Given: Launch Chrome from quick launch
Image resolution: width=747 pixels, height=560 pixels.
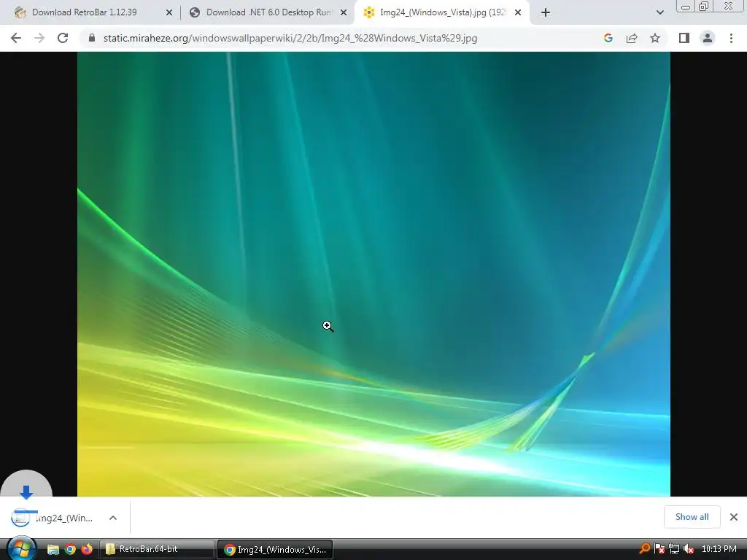Looking at the screenshot, I should tap(70, 549).
